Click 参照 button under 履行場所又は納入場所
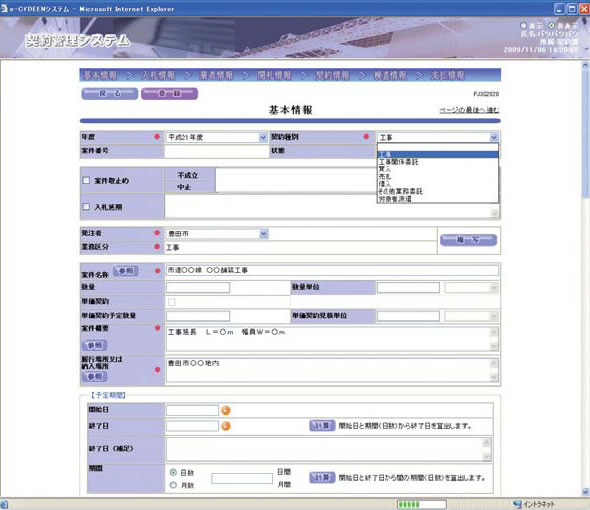Screen dimensions: 590x510 (94, 376)
